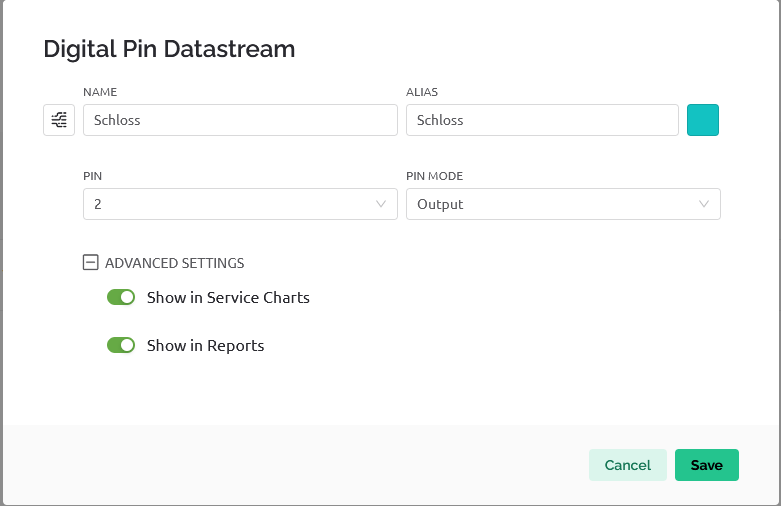Screen dimensions: 781x506
Task: Click the PIN MODE field label
Action: (x=434, y=176)
